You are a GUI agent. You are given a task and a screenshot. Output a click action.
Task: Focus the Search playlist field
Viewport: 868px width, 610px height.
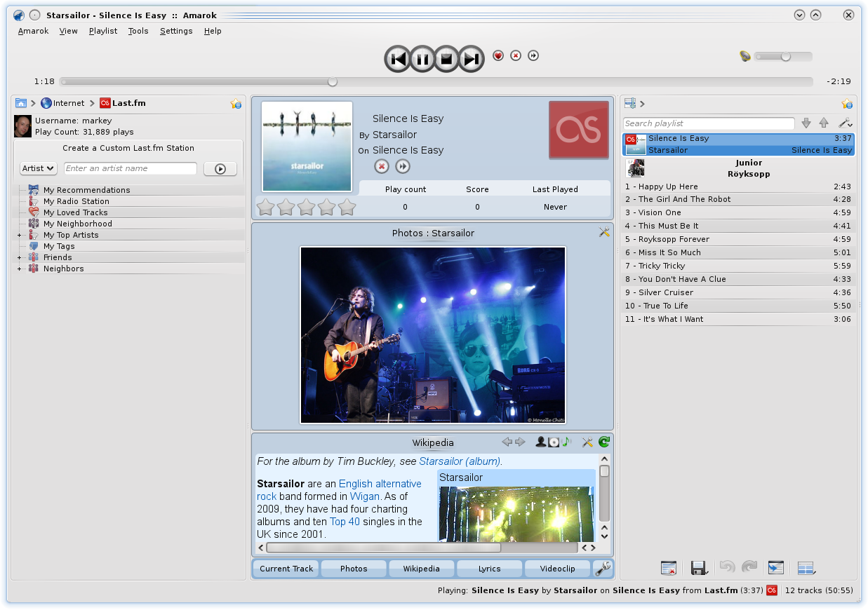coord(709,123)
